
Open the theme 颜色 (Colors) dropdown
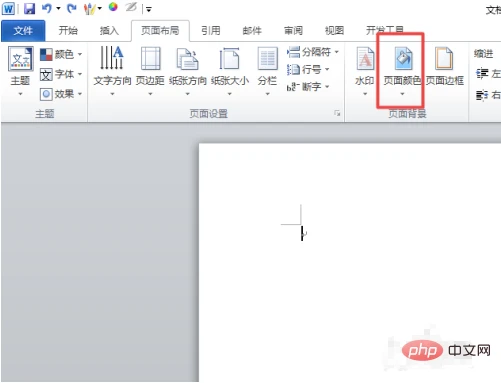[61, 54]
